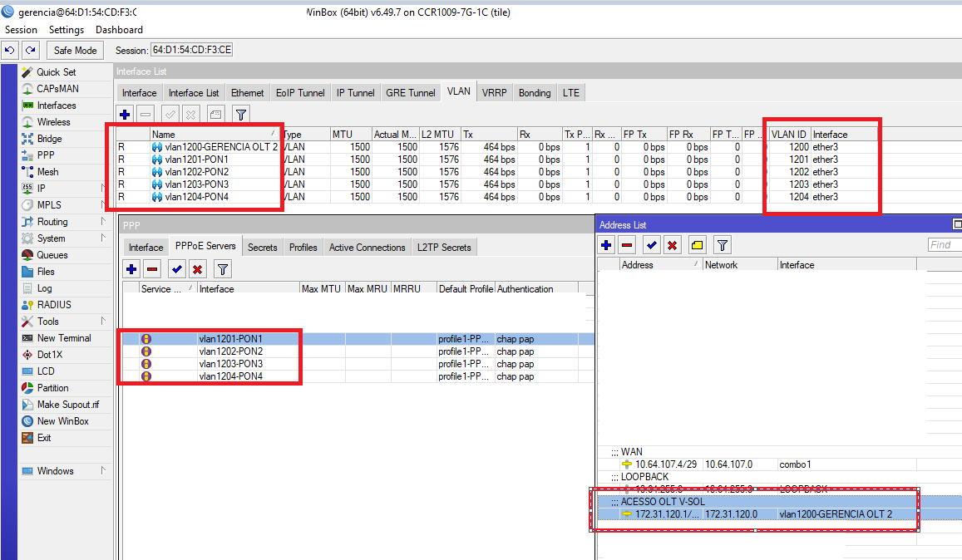Add new VLAN with plus button
Viewport: 962px width, 560px height.
(x=126, y=114)
